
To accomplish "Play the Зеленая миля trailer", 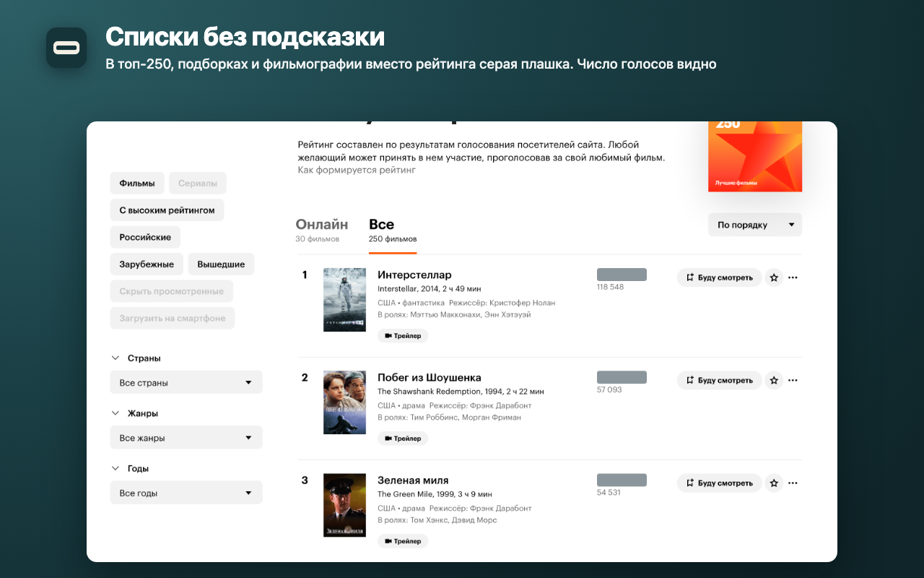I will point(403,541).
